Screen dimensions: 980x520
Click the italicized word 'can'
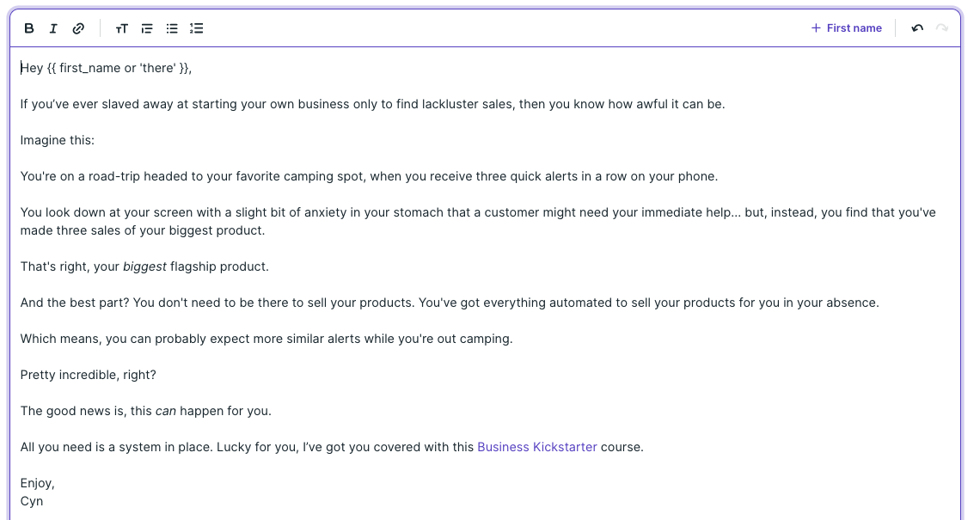tap(166, 410)
